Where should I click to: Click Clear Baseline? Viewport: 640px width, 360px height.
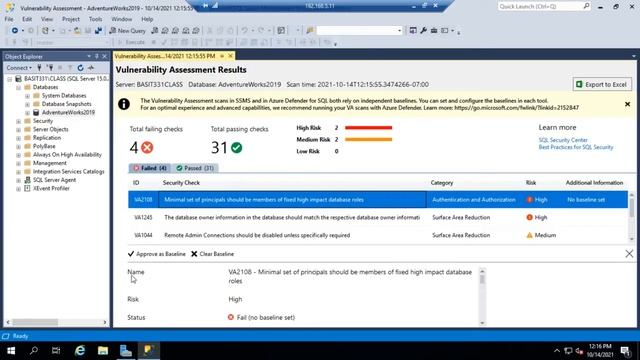coord(212,254)
